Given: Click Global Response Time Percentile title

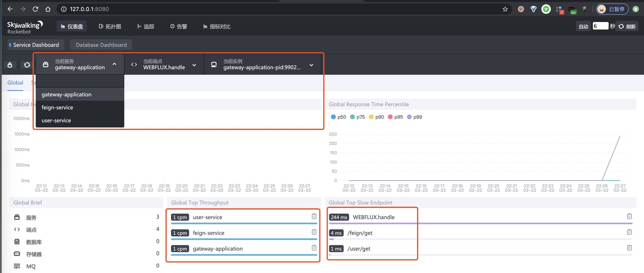Looking at the screenshot, I should click(369, 104).
